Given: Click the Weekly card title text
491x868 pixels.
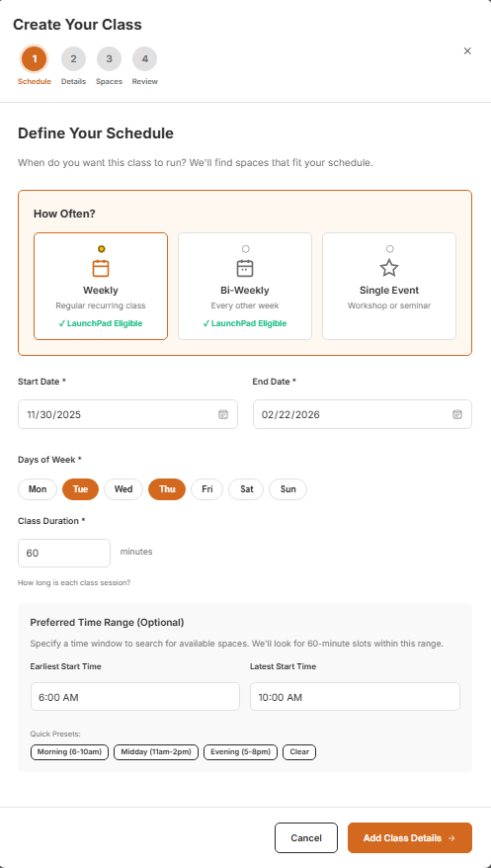Looking at the screenshot, I should (x=101, y=291).
